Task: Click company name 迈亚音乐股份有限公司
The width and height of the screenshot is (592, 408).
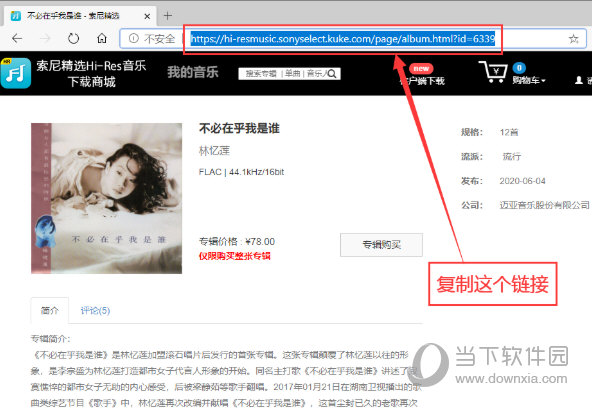Action: (544, 205)
